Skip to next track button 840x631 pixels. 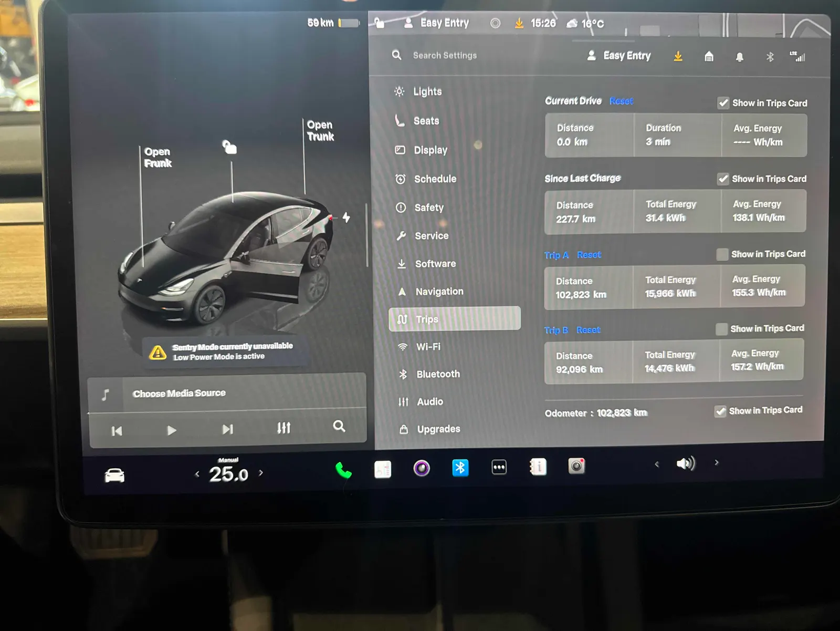tap(227, 429)
